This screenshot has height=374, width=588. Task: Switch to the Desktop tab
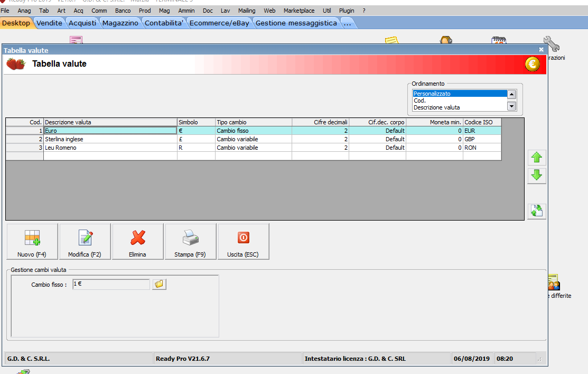16,23
